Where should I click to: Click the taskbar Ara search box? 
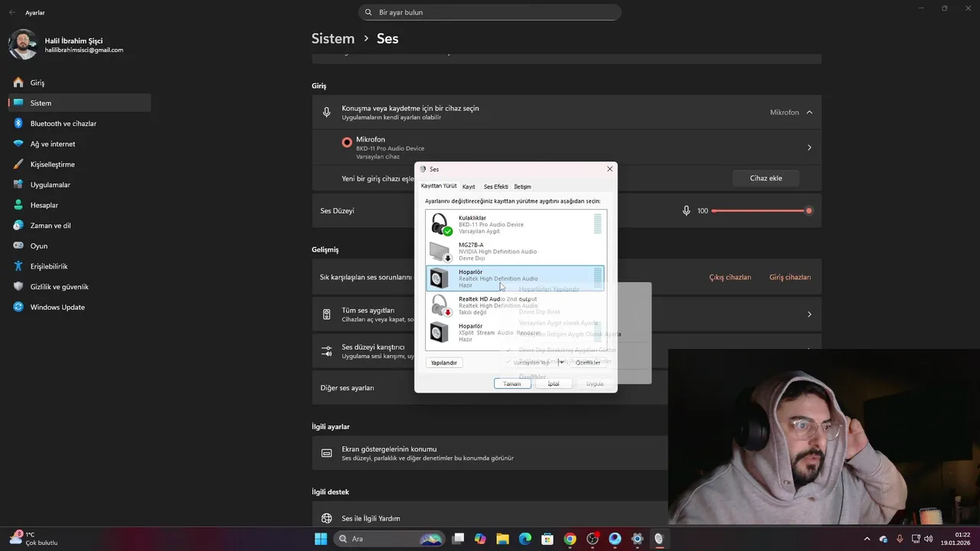click(390, 539)
